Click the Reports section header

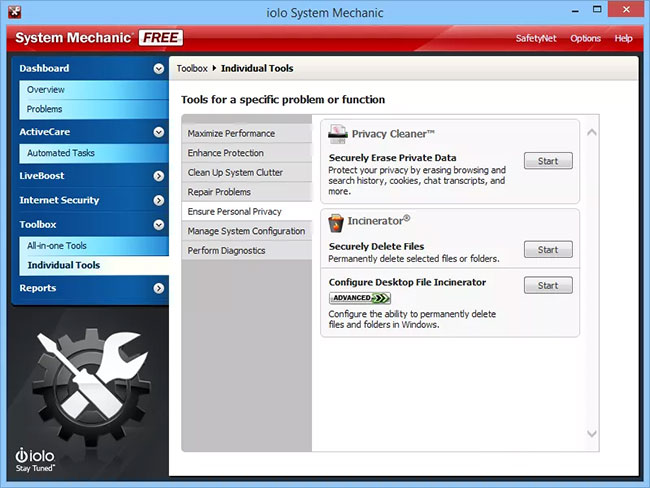pyautogui.click(x=90, y=288)
